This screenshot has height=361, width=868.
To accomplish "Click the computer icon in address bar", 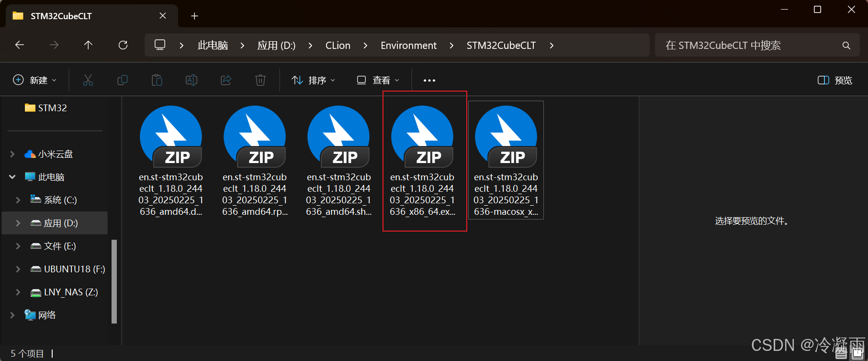I will click(160, 45).
